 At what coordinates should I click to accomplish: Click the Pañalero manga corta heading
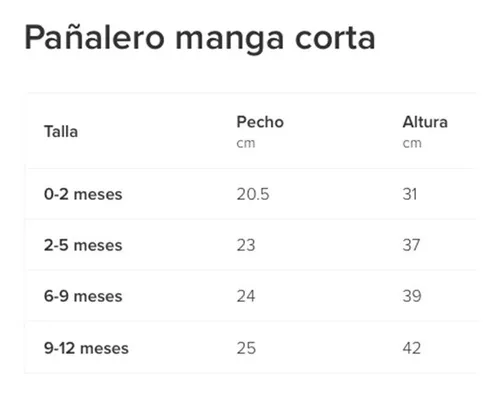200,39
